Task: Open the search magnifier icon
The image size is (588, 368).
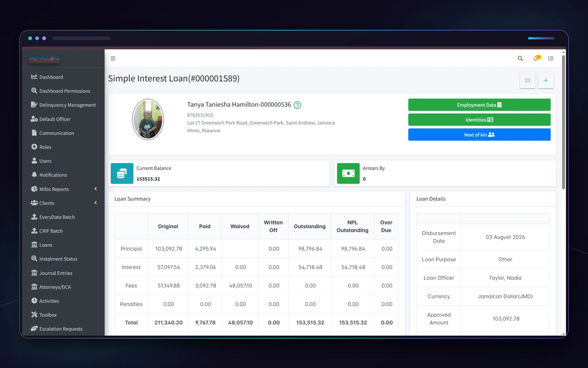Action: [x=520, y=59]
